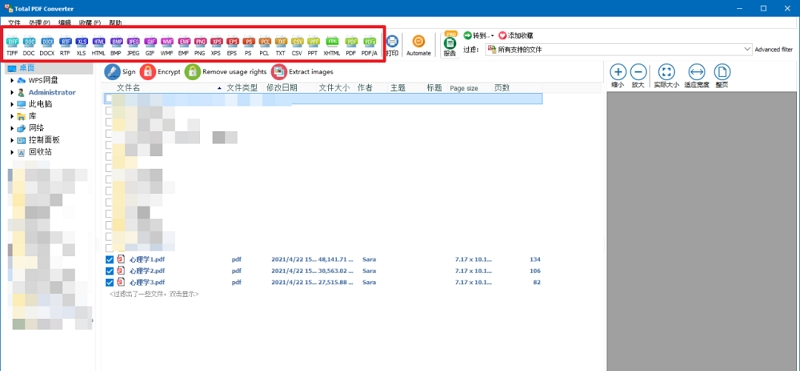Click the 放大 preview zoom button

click(638, 76)
